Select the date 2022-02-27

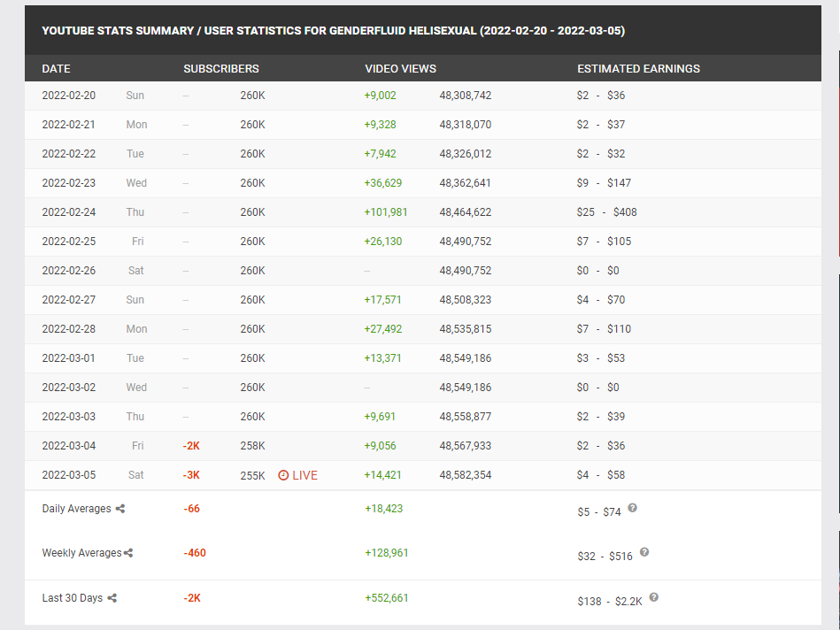[69, 299]
